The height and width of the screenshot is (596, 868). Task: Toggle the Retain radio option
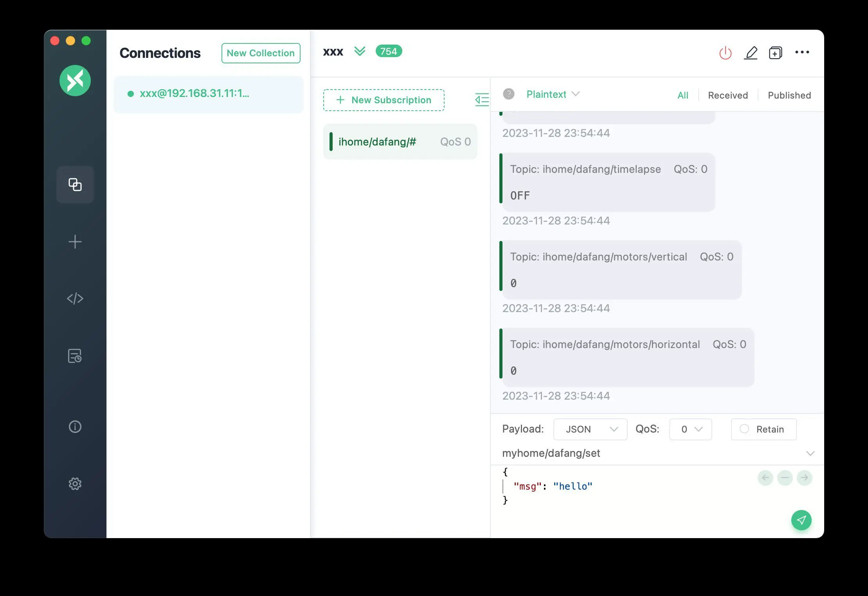[x=744, y=429]
